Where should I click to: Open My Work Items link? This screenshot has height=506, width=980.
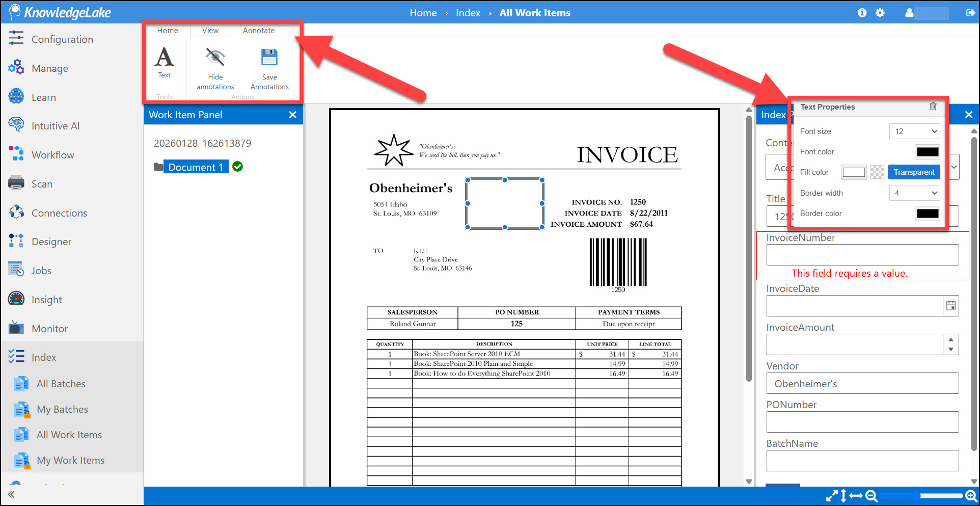coord(70,460)
